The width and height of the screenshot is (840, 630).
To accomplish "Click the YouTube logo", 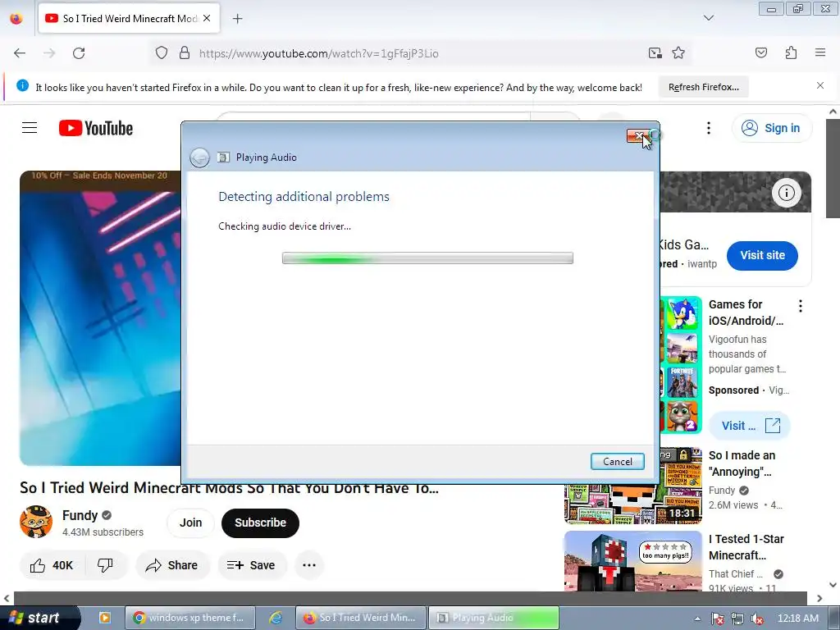I will pyautogui.click(x=96, y=129).
